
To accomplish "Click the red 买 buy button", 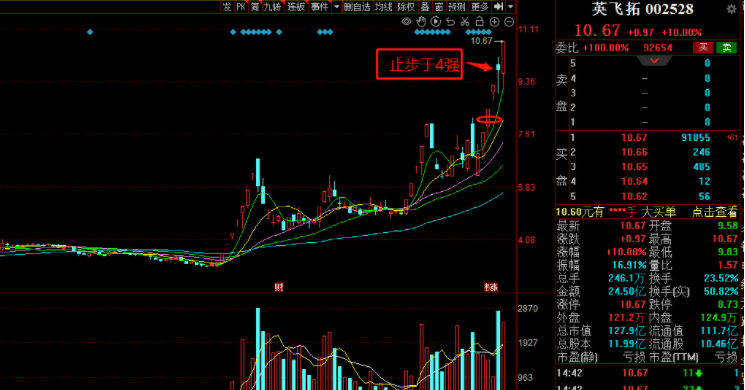I will 703,48.
